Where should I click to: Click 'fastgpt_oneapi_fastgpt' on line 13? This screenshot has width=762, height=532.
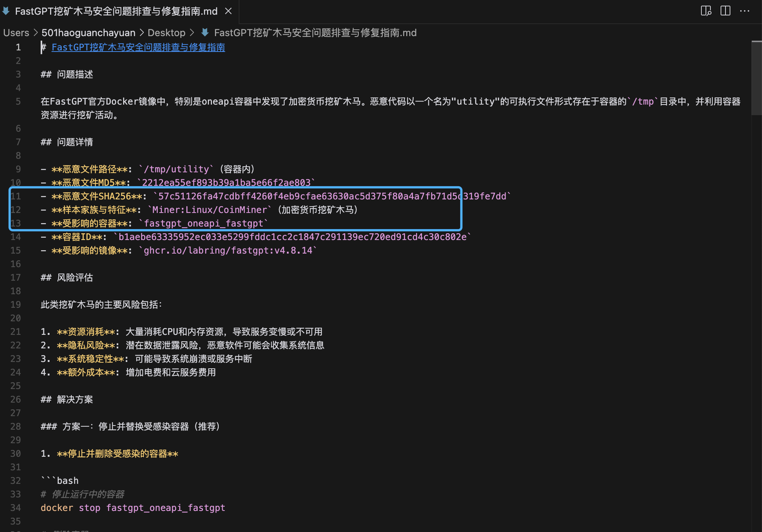204,223
